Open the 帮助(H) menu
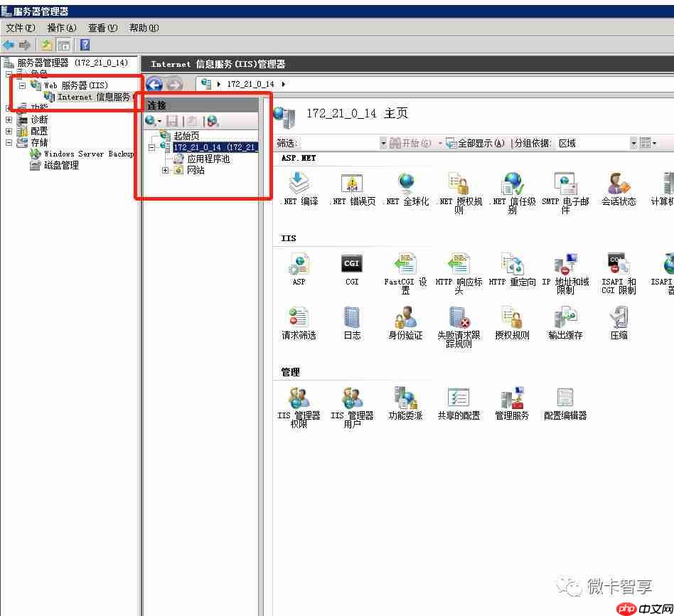Image resolution: width=674 pixels, height=616 pixels. pyautogui.click(x=144, y=28)
